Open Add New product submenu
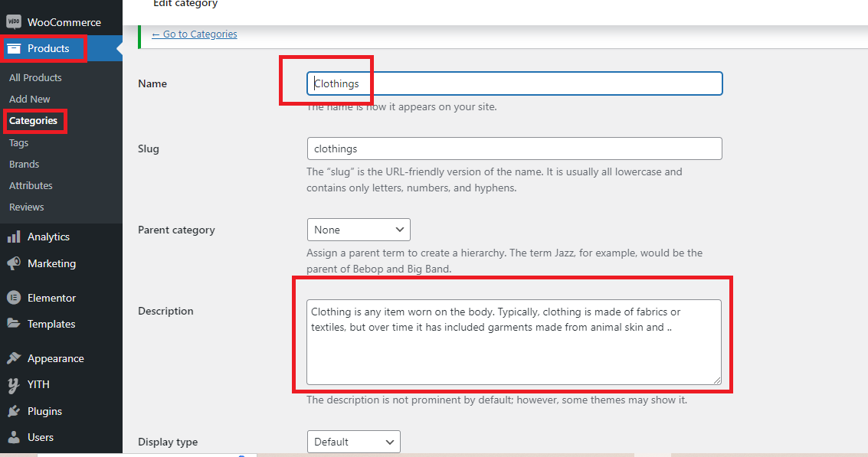This screenshot has height=457, width=868. click(29, 99)
